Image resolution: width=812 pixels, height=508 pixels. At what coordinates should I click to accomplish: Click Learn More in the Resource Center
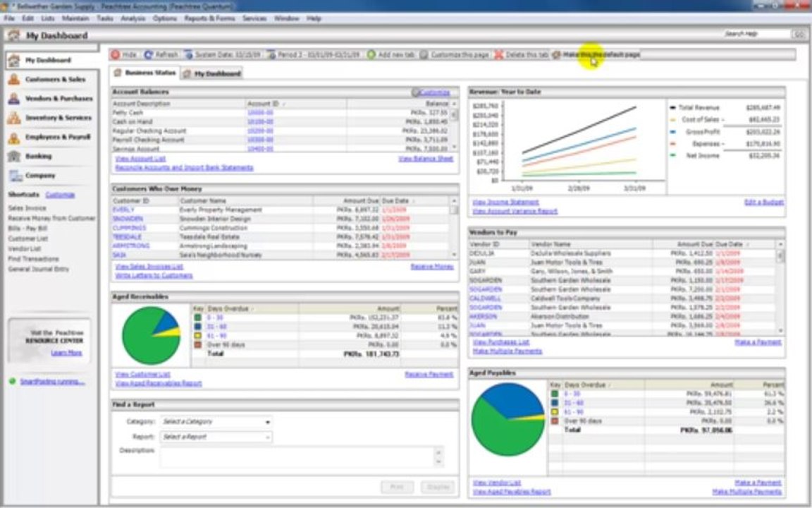point(66,353)
